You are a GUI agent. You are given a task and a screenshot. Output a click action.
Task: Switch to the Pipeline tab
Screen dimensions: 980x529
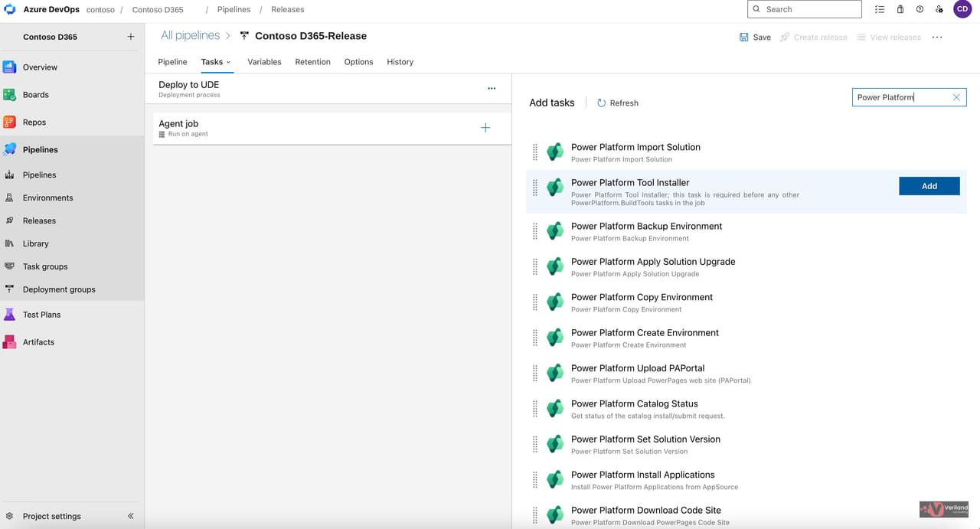pyautogui.click(x=172, y=62)
